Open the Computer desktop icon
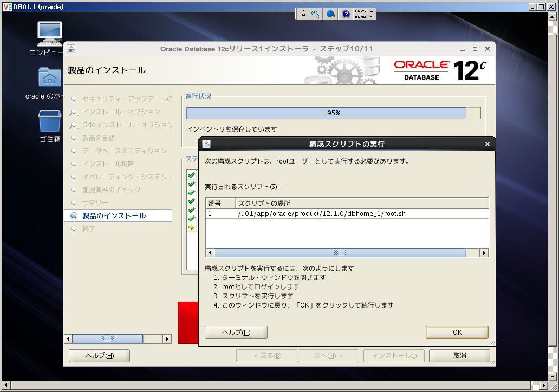 [x=50, y=34]
